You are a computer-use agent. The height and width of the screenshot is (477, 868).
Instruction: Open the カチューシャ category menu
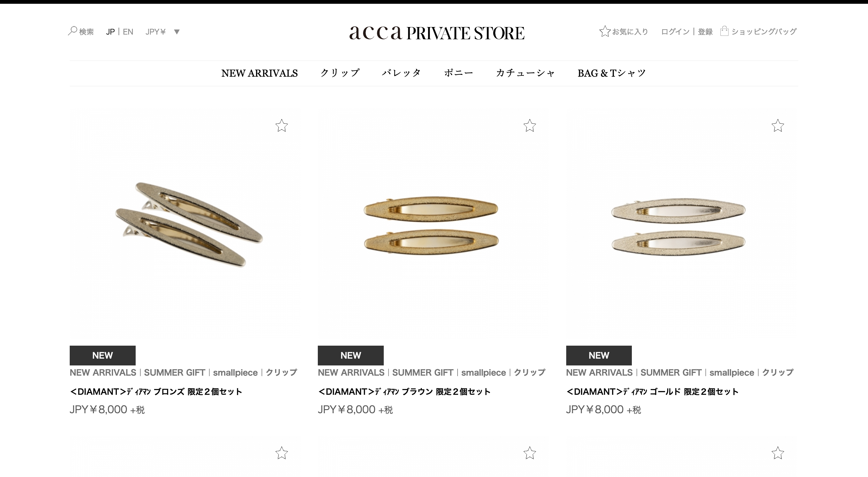(x=525, y=73)
